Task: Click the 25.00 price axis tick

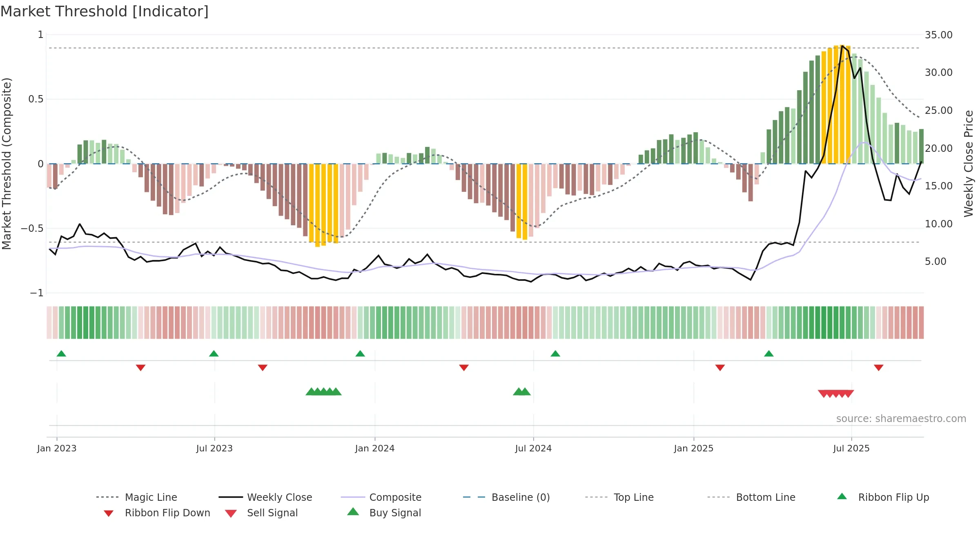Action: point(939,111)
